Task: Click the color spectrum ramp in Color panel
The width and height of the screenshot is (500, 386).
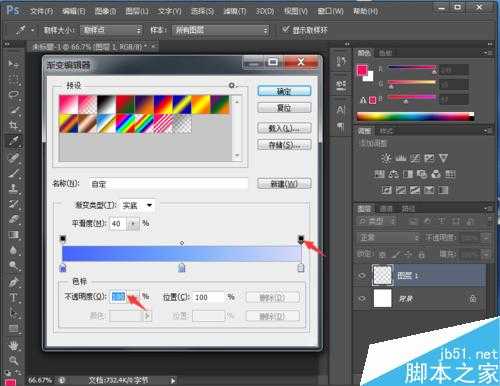Action: 415,117
